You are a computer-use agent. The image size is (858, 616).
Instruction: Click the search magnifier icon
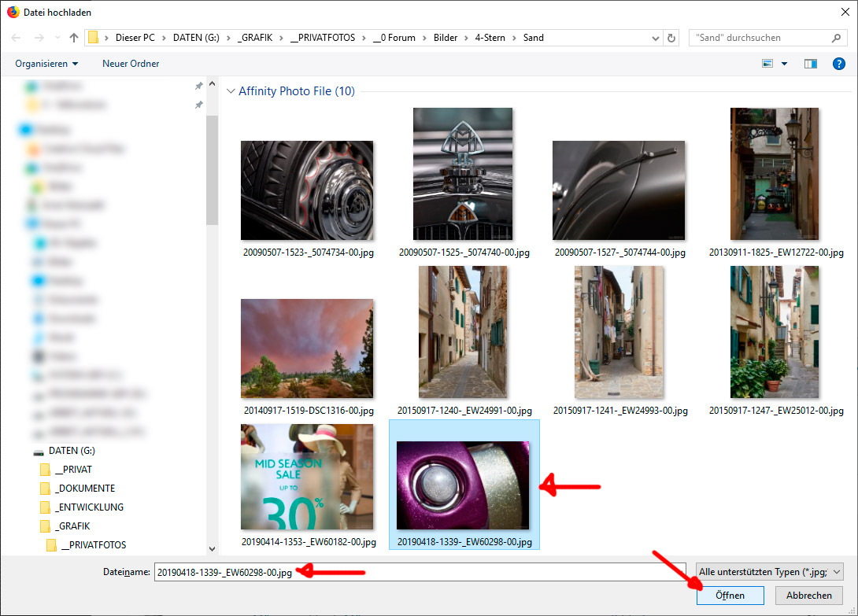[x=836, y=38]
